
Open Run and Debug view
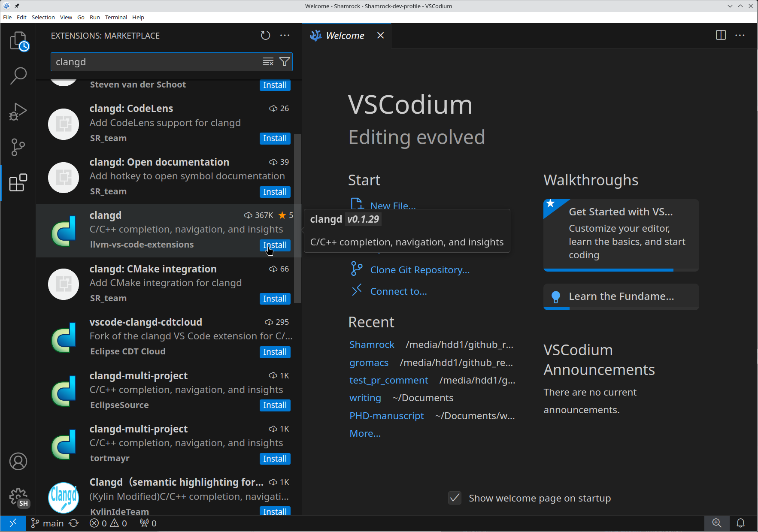pos(18,112)
